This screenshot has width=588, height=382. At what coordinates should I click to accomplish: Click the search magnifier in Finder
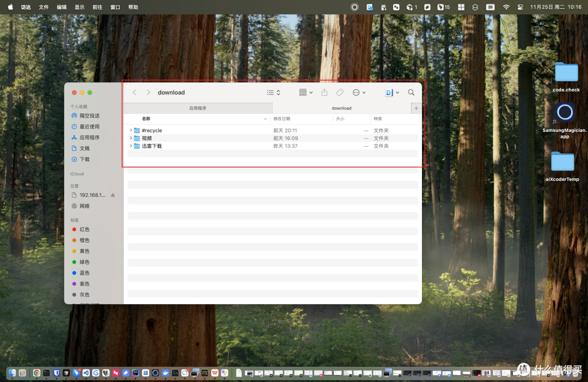[412, 92]
